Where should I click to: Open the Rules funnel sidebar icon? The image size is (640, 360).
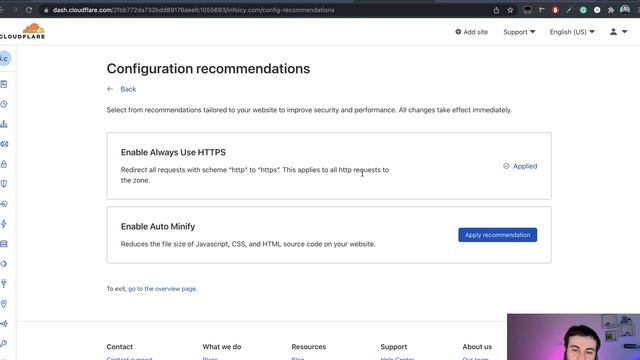[4, 284]
